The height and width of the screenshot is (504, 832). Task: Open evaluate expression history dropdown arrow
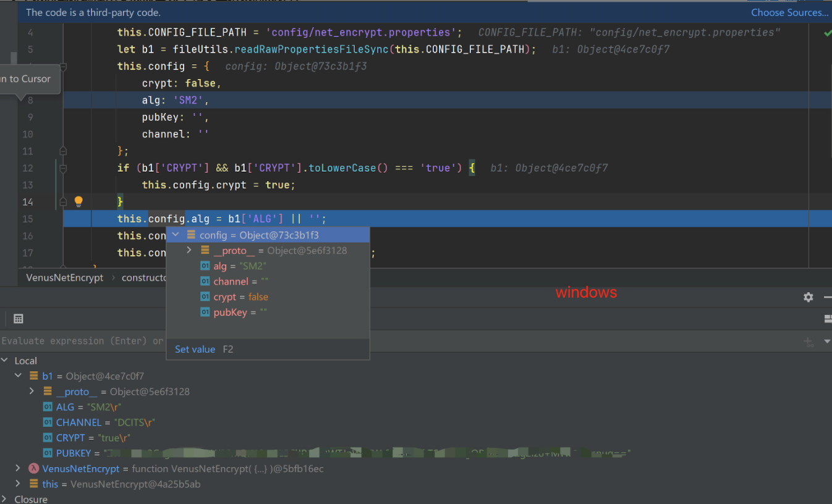coord(827,342)
